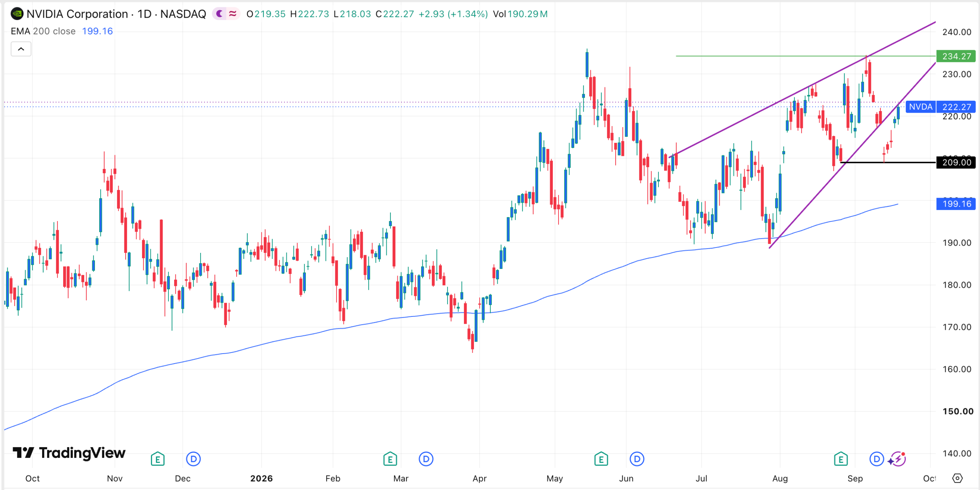The height and width of the screenshot is (490, 980).
Task: Open the late-February earnings E marker
Action: pyautogui.click(x=390, y=459)
